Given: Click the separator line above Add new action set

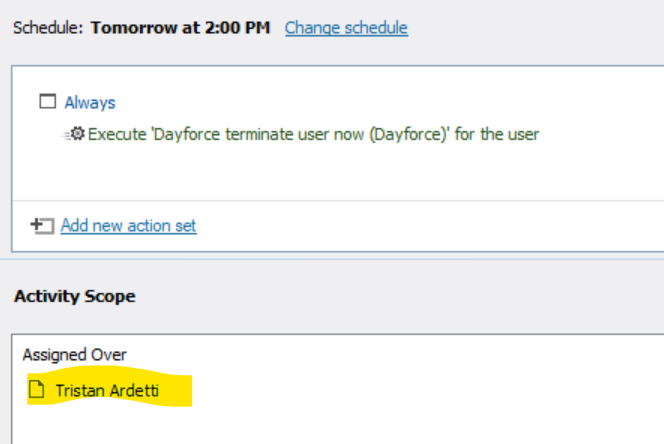Looking at the screenshot, I should (338, 200).
